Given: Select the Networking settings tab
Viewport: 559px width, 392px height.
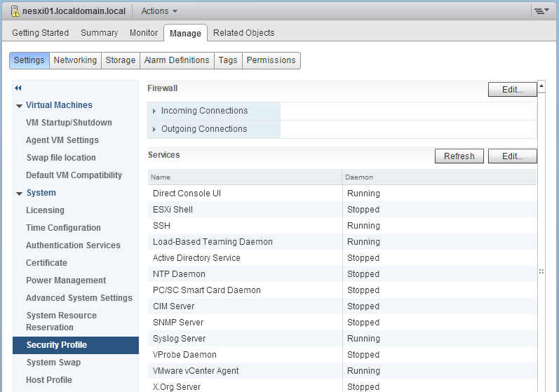Looking at the screenshot, I should point(75,60).
